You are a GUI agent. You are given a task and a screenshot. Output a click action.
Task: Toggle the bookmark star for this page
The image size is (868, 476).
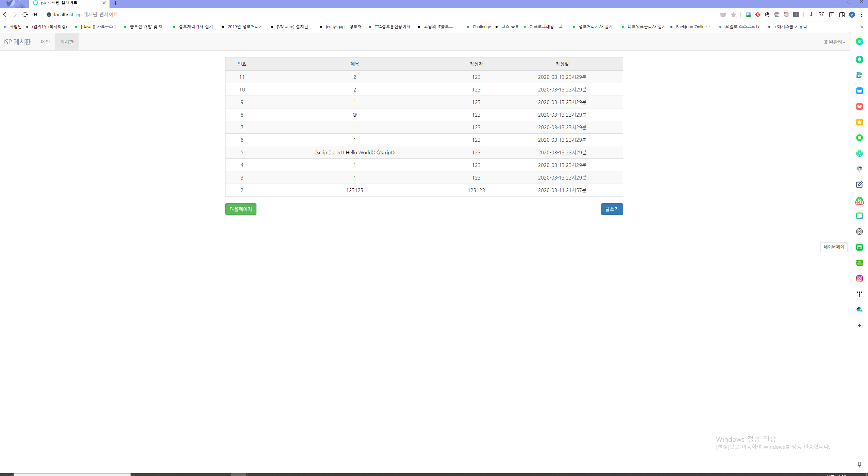click(x=733, y=15)
